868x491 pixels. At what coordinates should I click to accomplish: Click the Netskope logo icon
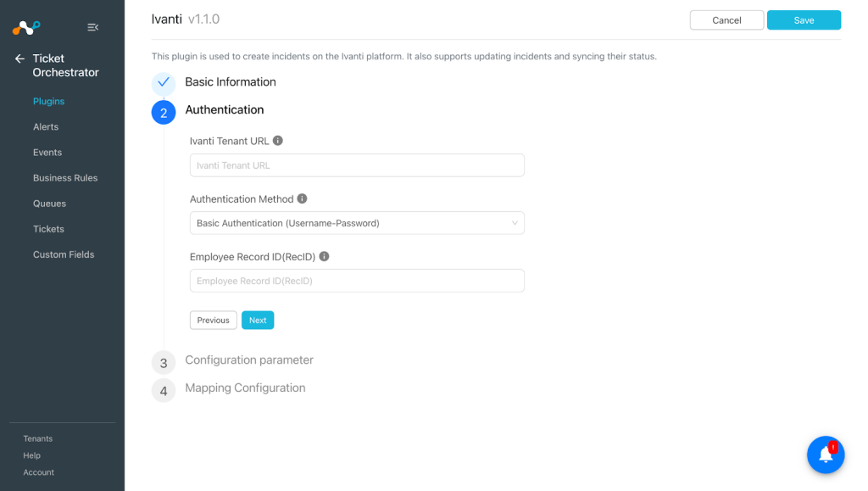pyautogui.click(x=26, y=27)
